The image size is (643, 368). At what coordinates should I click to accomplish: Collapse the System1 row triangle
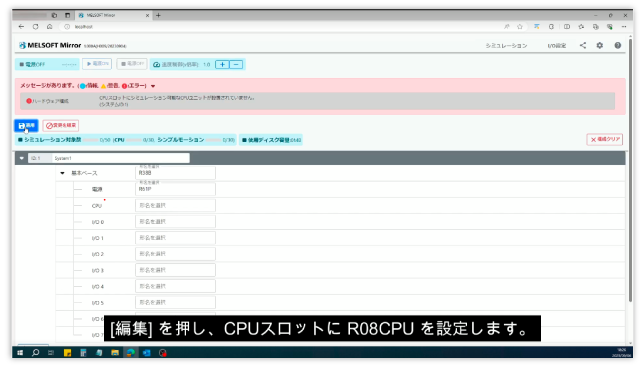click(x=22, y=158)
